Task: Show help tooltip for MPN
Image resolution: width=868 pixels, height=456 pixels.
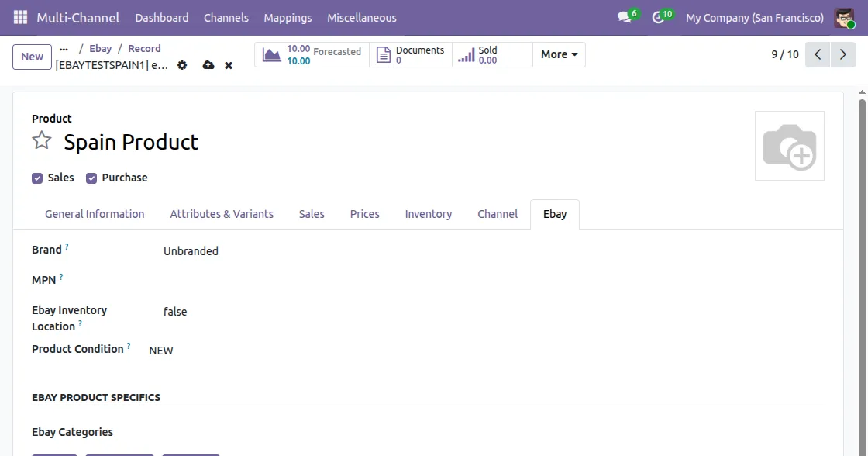Action: [61, 277]
